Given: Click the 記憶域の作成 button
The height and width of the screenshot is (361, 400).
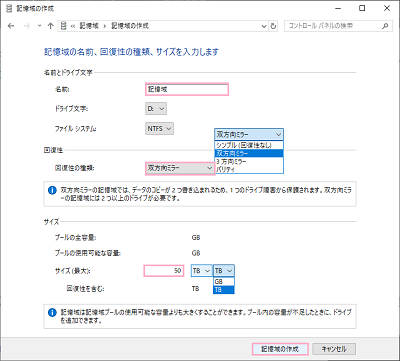Looking at the screenshot, I should pyautogui.click(x=280, y=349).
